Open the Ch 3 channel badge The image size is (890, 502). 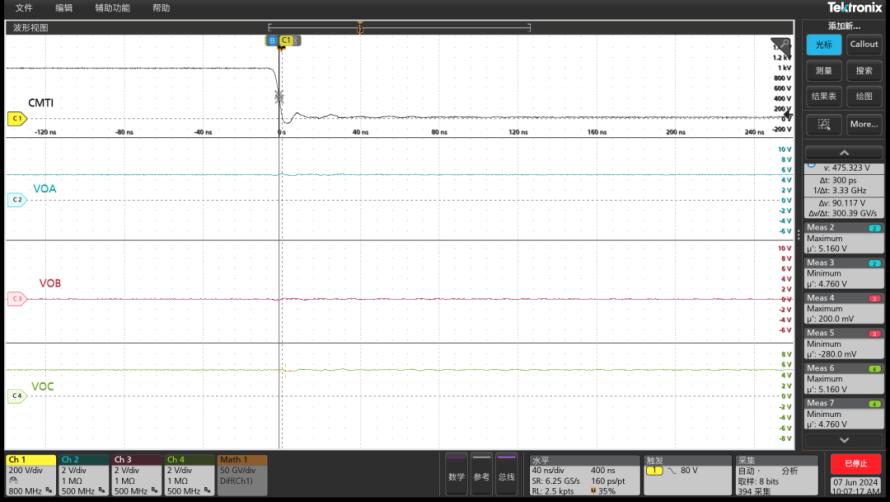click(x=136, y=475)
